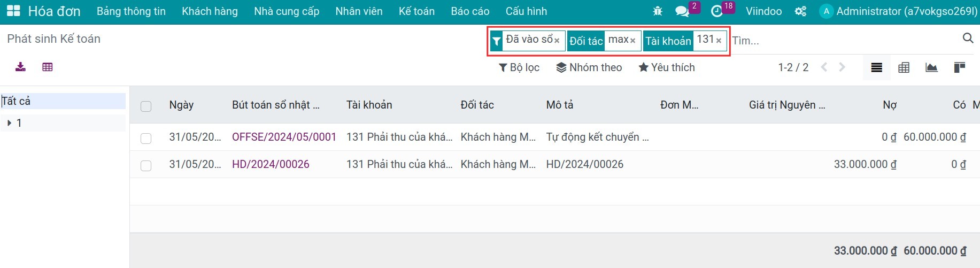Sort by Ngày column header
This screenshot has height=268, width=980.
(181, 105)
